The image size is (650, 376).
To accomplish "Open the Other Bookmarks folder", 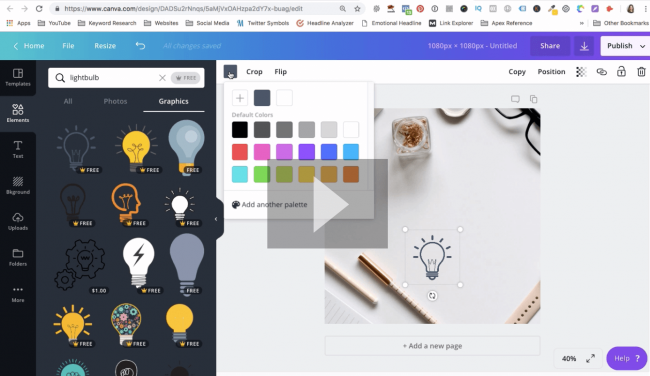I will click(621, 23).
